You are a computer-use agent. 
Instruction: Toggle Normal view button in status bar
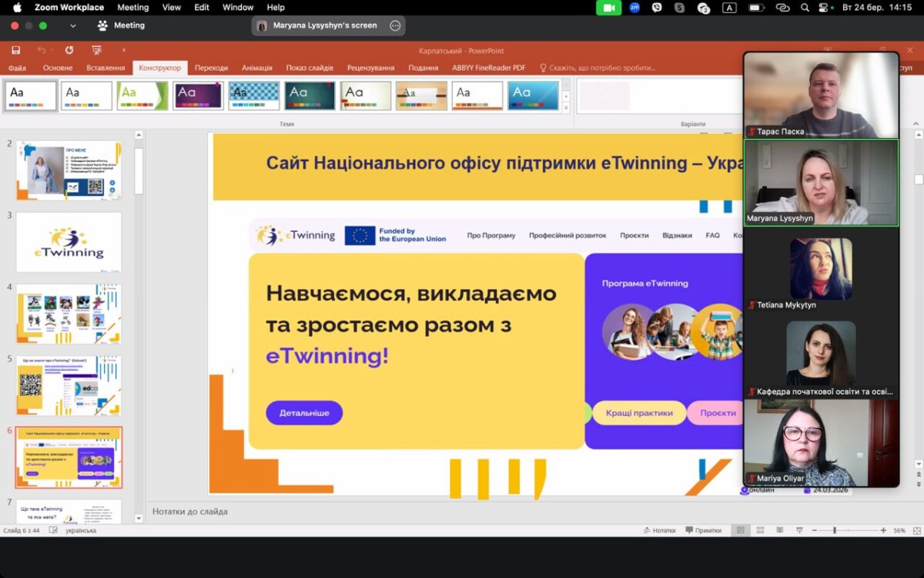741,530
